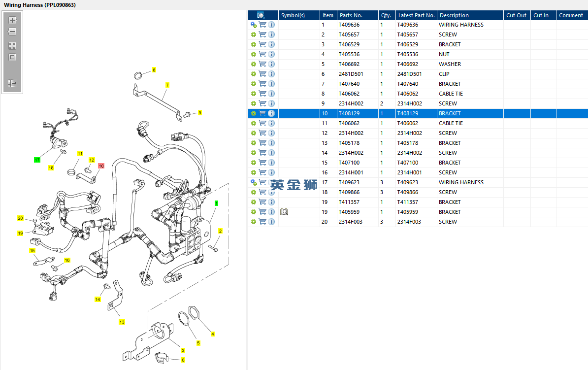Click callout 15 in diagram

point(32,251)
